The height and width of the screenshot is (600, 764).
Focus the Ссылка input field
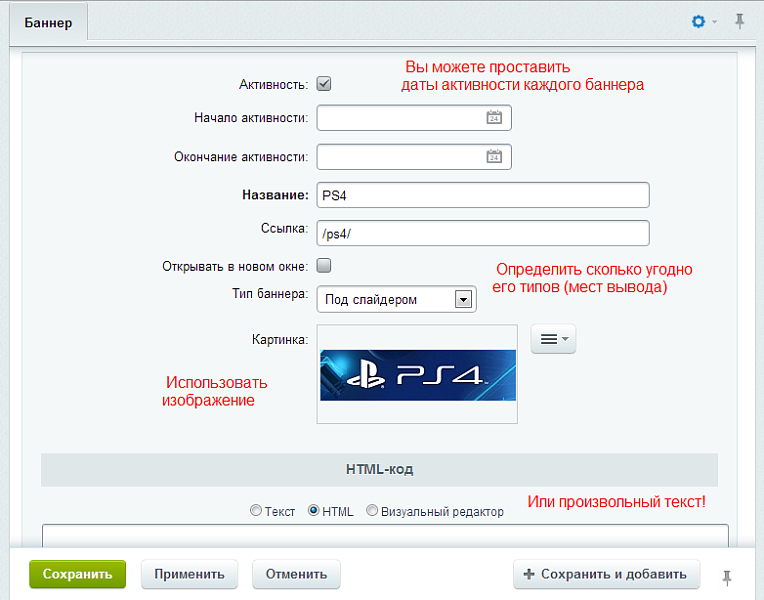[x=483, y=233]
